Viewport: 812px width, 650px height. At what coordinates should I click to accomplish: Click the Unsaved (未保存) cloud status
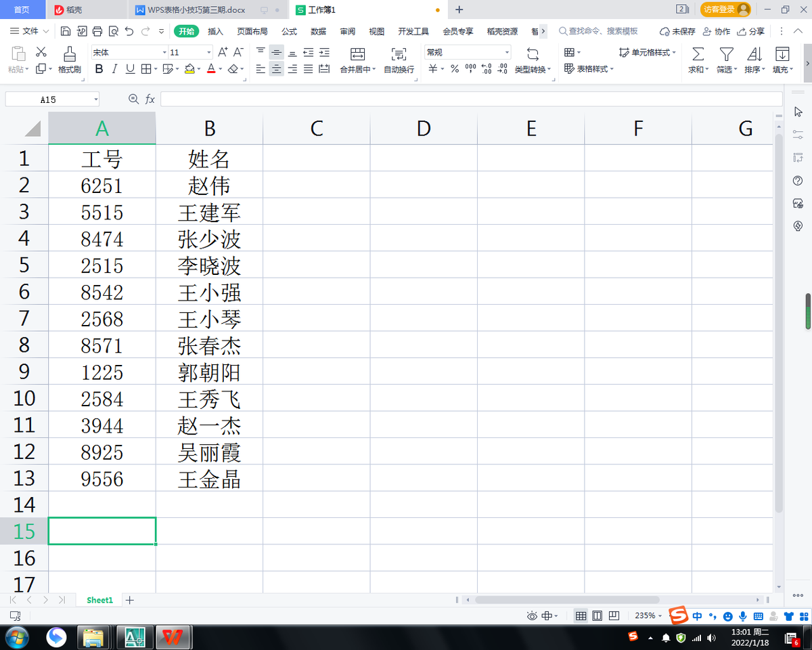(677, 31)
